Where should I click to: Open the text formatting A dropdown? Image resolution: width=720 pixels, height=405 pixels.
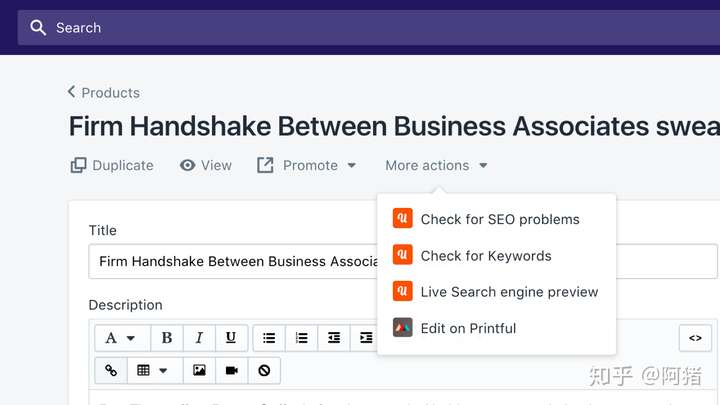(122, 338)
